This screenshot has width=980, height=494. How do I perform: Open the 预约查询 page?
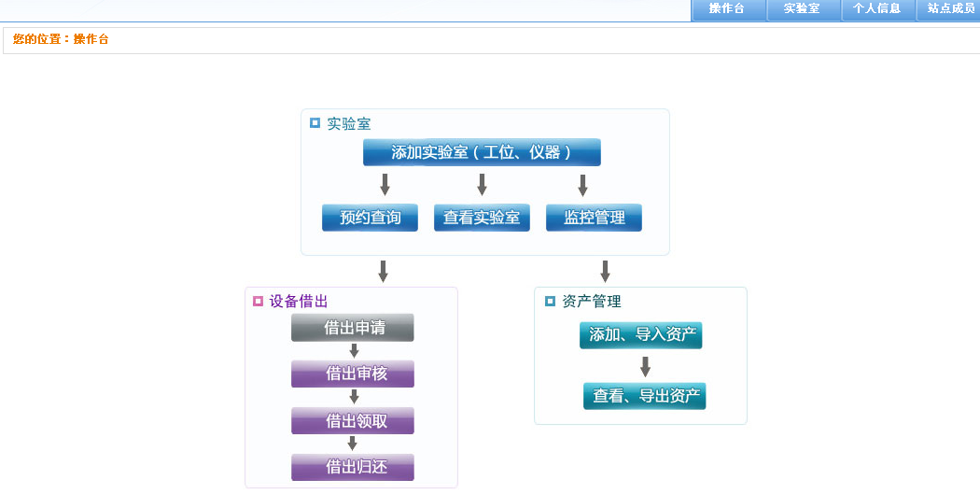370,218
